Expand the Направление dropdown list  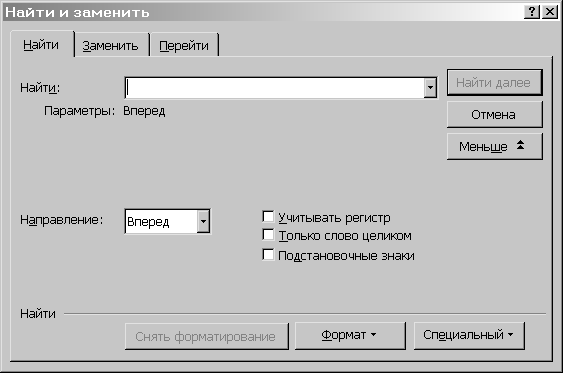click(x=203, y=221)
